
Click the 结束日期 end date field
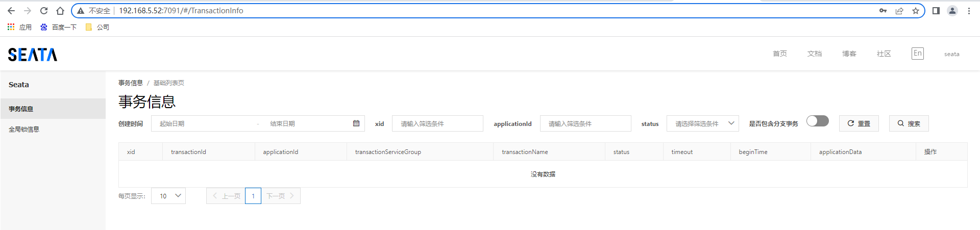point(306,123)
